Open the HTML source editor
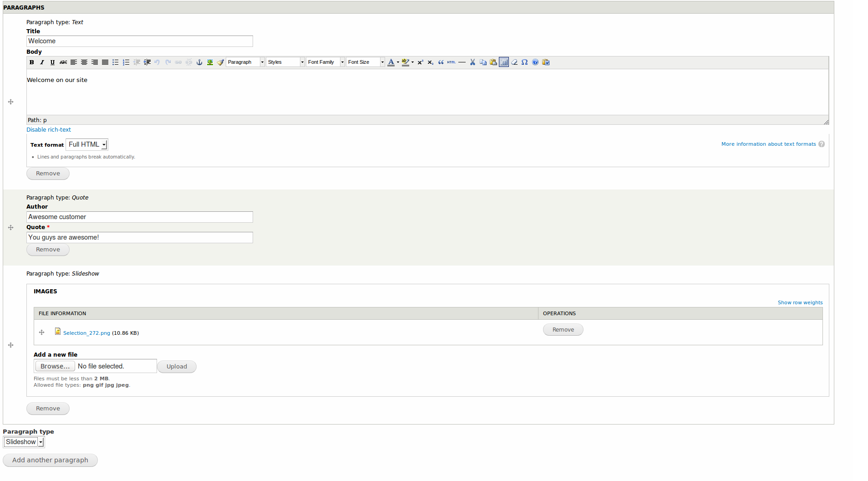 click(451, 62)
